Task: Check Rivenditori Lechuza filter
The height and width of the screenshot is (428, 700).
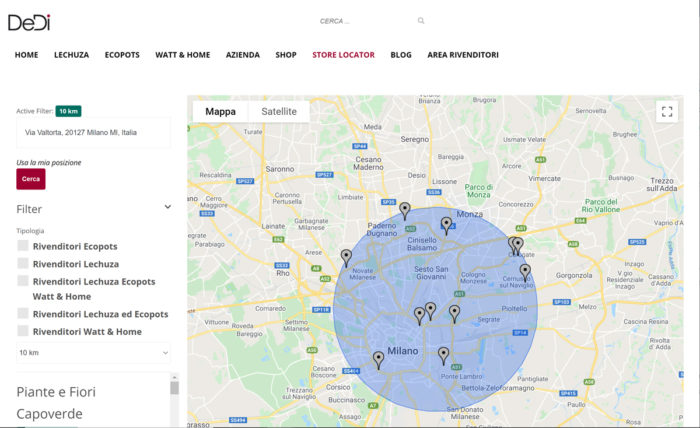Action: (23, 263)
